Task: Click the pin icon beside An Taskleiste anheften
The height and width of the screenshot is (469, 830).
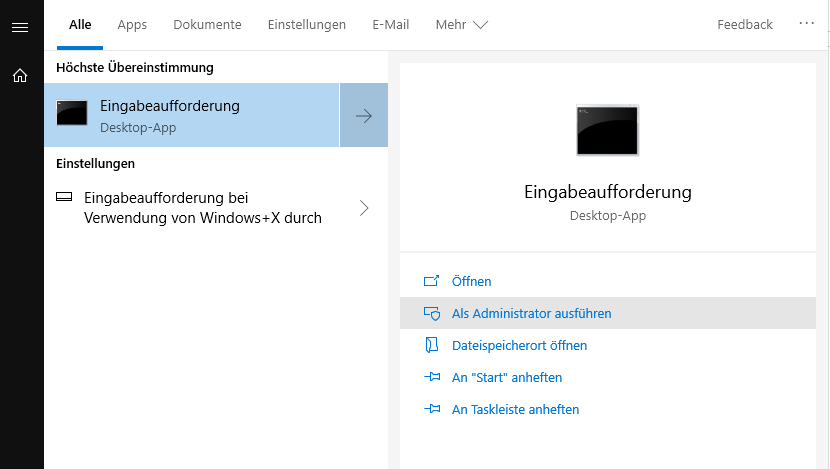Action: pyautogui.click(x=432, y=409)
